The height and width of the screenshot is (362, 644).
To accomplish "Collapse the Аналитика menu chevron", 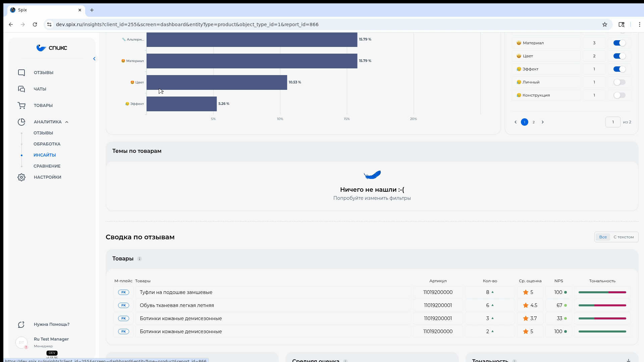I will click(67, 122).
